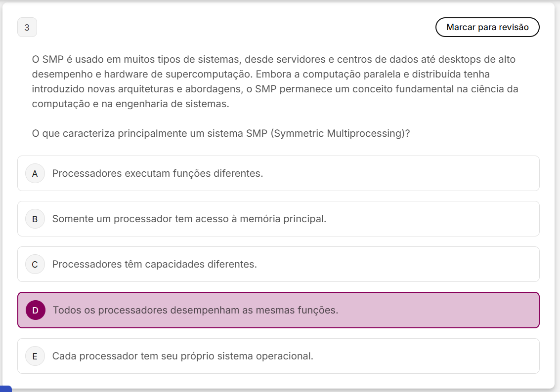The image size is (560, 392).
Task: Select the letter C option circle
Action: tap(35, 264)
